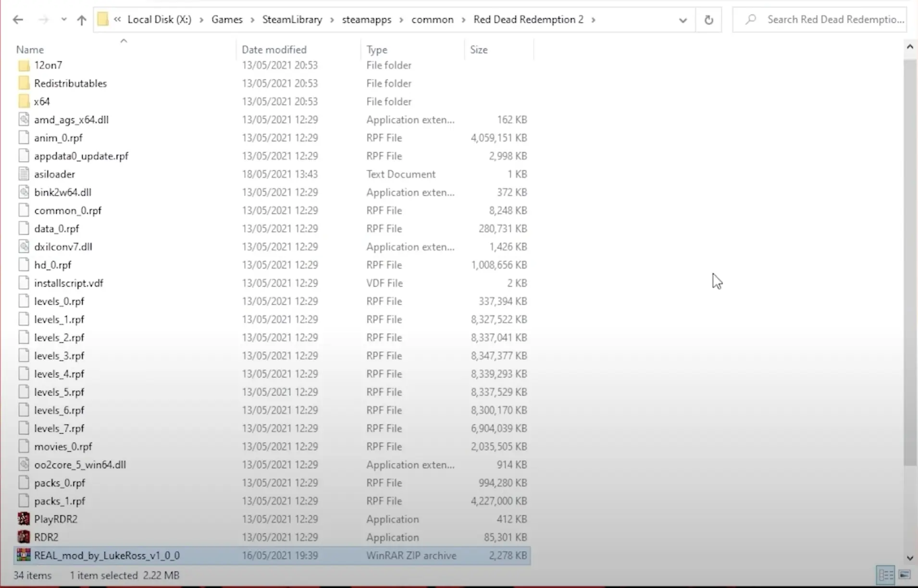Navigate to the steamapps breadcrumb
Viewport: 918px width, 588px height.
(366, 20)
